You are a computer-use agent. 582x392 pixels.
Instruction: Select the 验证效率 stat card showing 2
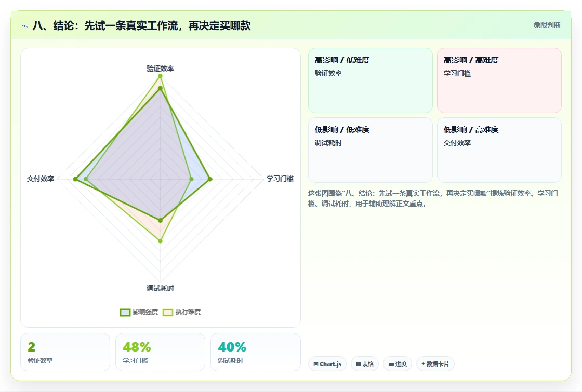tap(65, 352)
